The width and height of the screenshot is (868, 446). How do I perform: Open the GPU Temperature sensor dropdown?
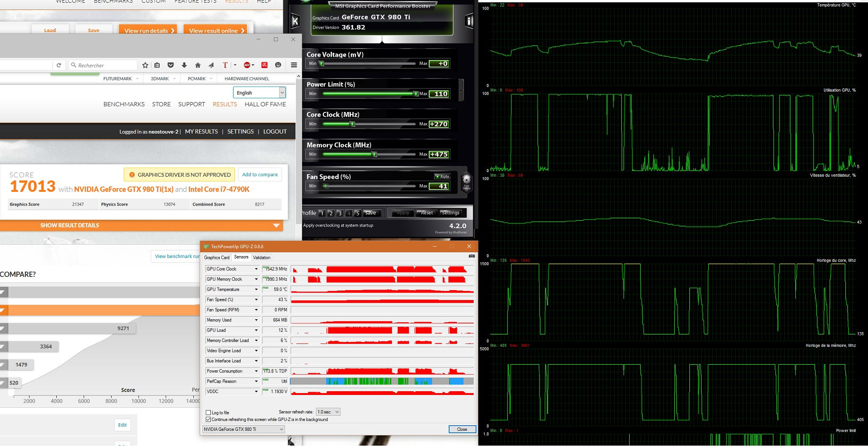point(256,289)
